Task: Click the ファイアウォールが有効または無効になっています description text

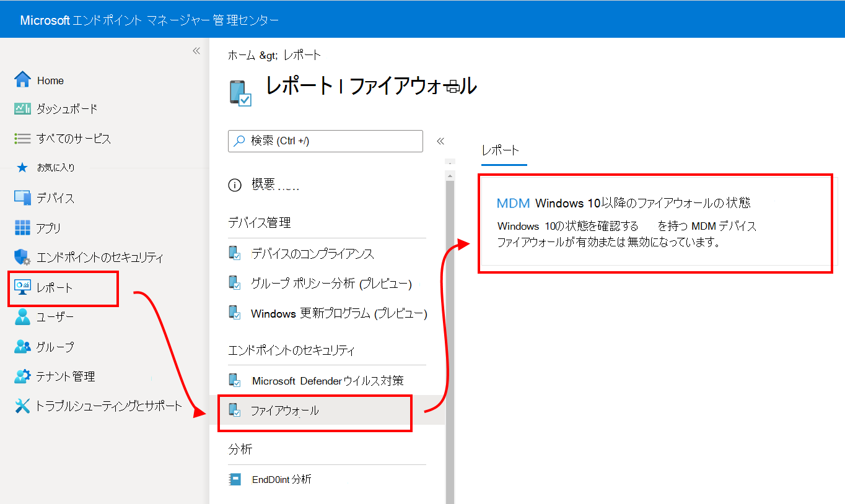Action: pyautogui.click(x=608, y=242)
